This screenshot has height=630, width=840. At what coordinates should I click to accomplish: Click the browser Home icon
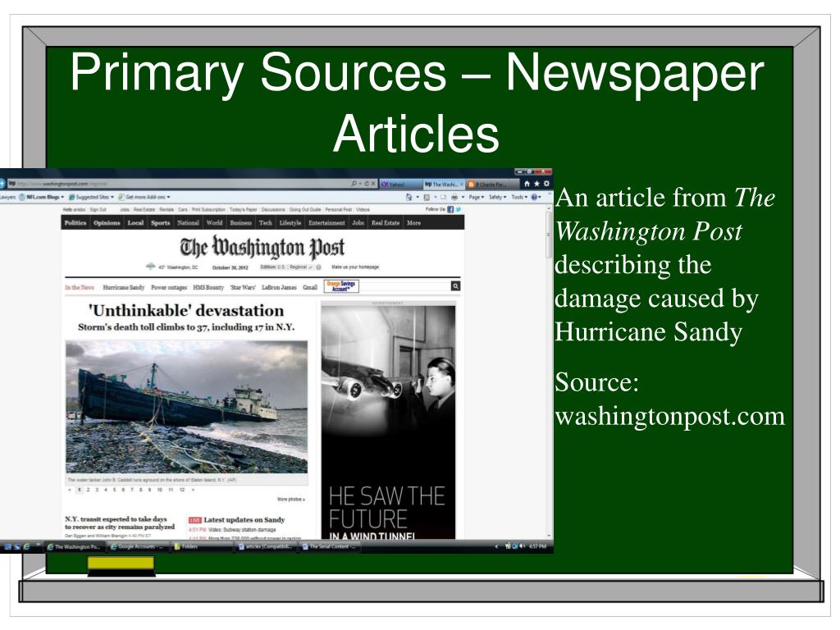click(x=527, y=184)
